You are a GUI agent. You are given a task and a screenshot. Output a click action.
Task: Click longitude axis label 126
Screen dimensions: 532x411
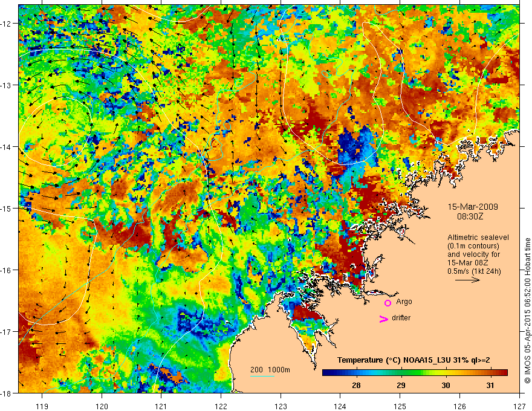click(x=459, y=406)
